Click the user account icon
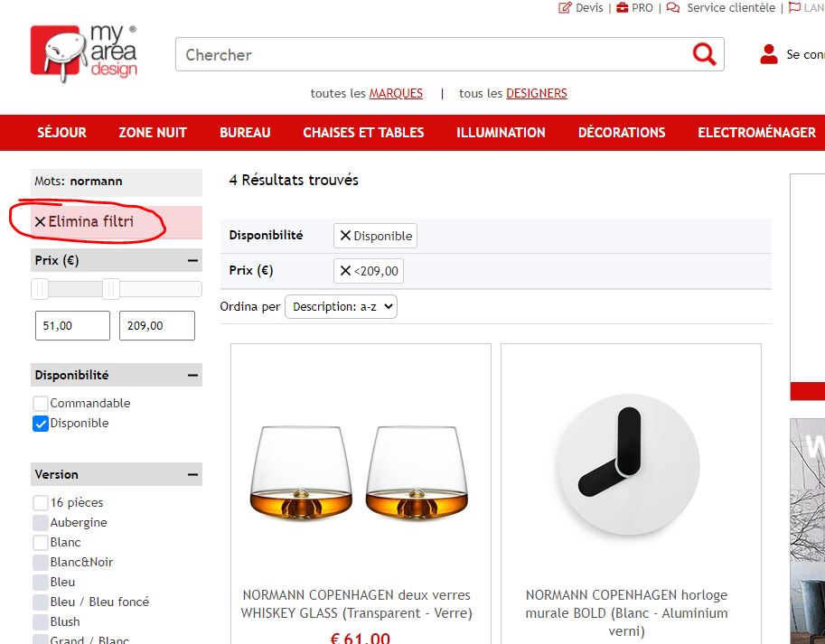This screenshot has width=825, height=644. tap(769, 54)
